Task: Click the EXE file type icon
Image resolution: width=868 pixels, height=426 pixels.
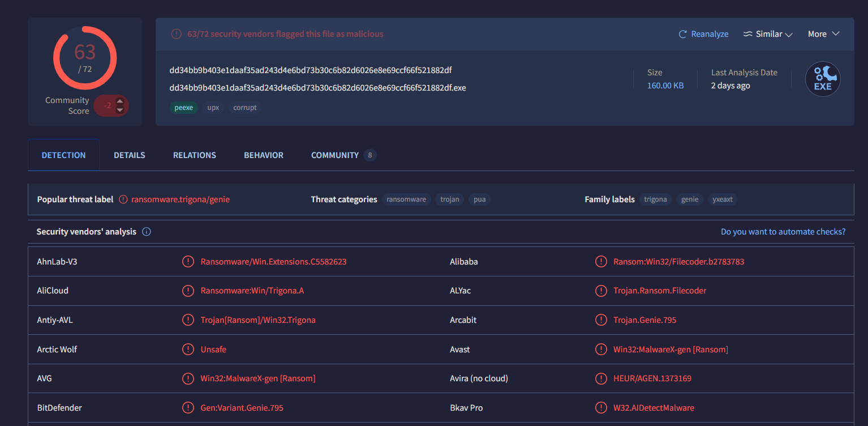Action: coord(823,79)
